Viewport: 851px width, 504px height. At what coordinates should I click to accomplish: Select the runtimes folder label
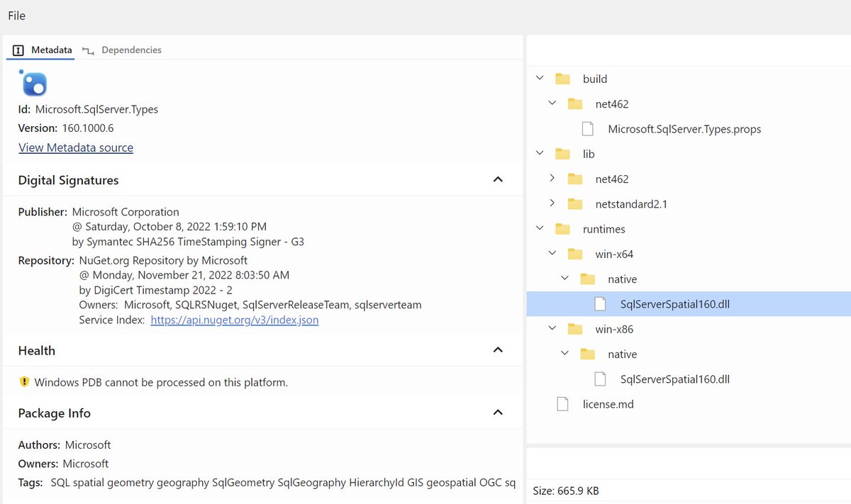tap(604, 229)
